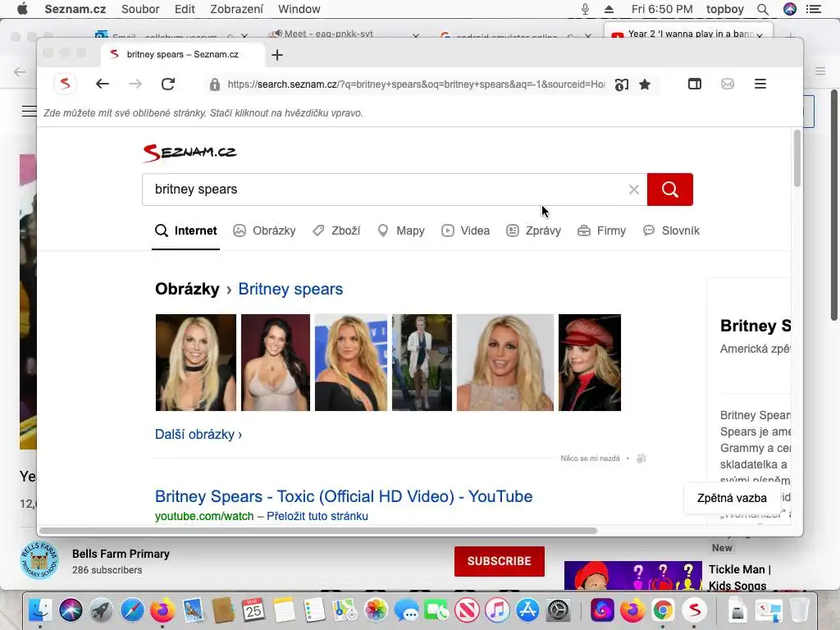Click youtube.com/watch green URL

pyautogui.click(x=204, y=516)
